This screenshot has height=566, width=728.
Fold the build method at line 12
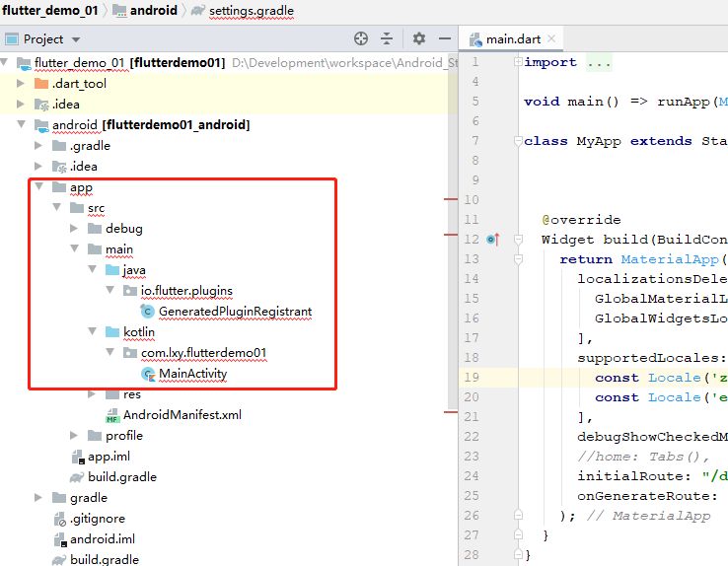click(518, 240)
